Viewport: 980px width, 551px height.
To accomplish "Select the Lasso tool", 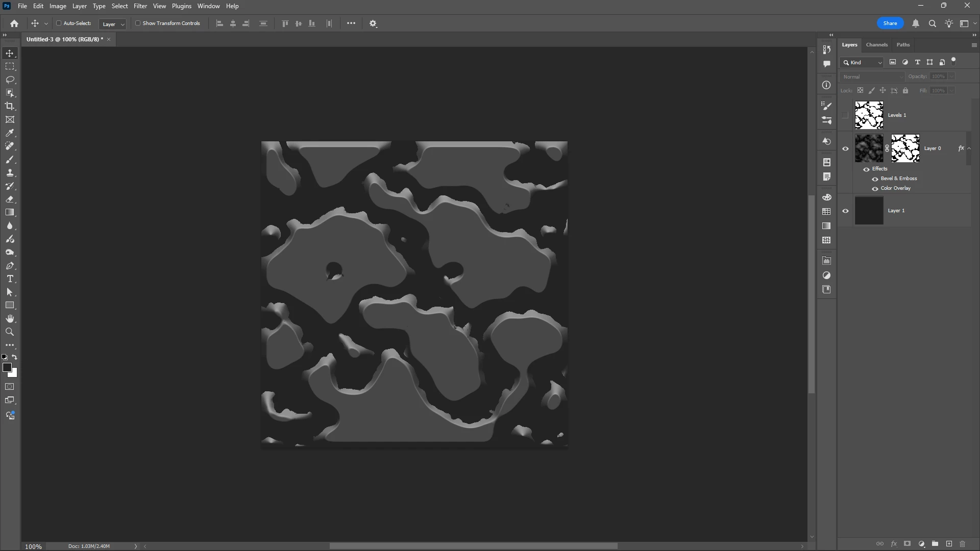I will pos(10,80).
